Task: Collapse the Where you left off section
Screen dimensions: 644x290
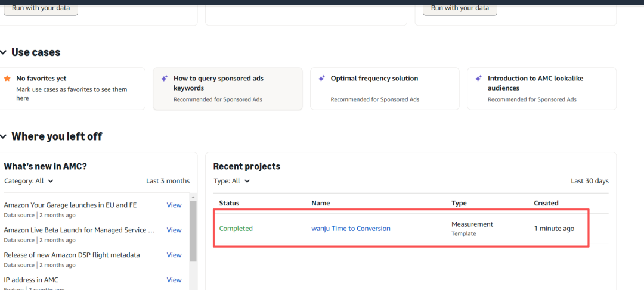Action: tap(3, 136)
